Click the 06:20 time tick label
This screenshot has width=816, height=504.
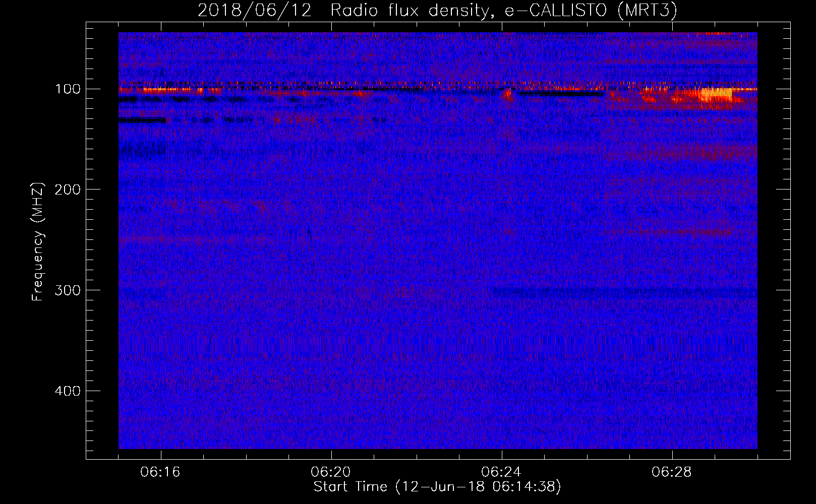point(331,472)
